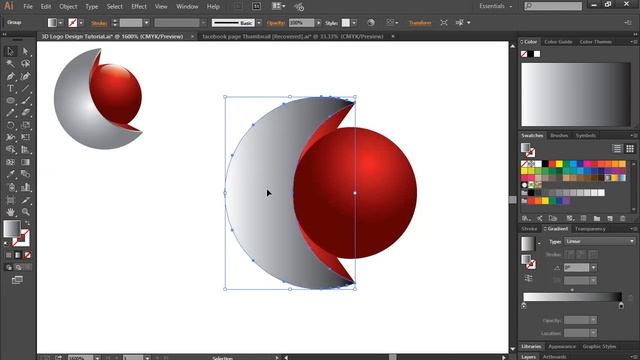
Task: Open Essentials workspace dropdown
Action: coord(495,6)
